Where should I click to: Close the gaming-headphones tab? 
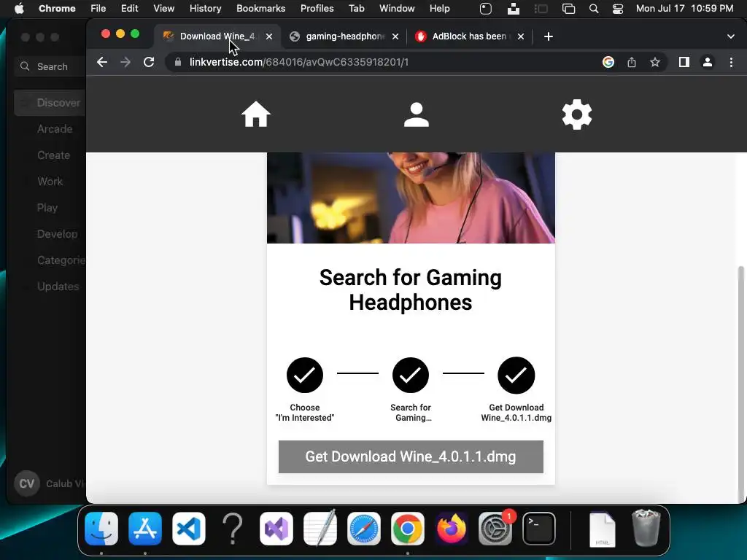[395, 36]
